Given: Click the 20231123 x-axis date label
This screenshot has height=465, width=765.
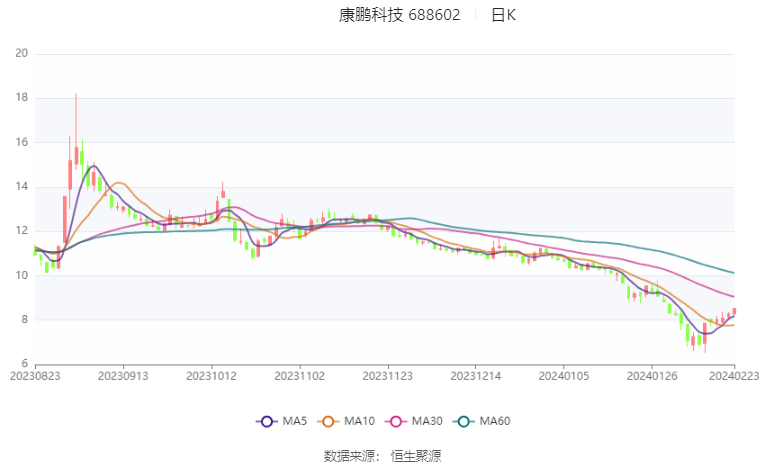Looking at the screenshot, I should pos(387,376).
